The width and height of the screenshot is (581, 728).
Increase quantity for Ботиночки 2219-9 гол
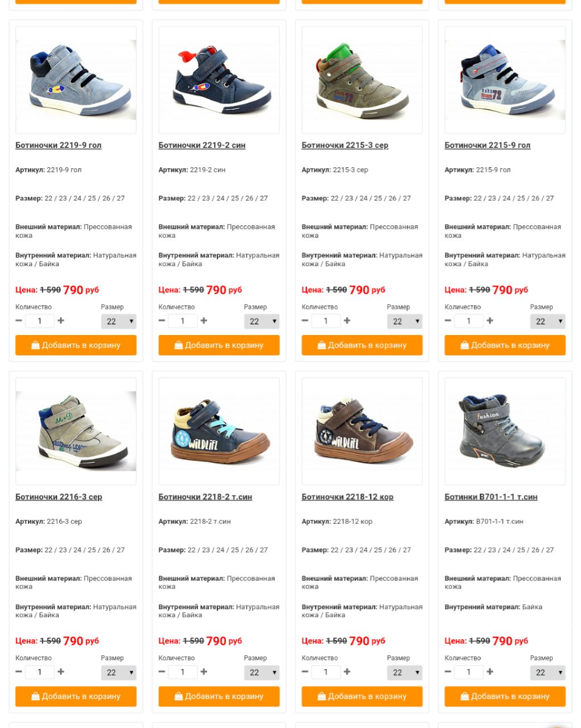61,321
